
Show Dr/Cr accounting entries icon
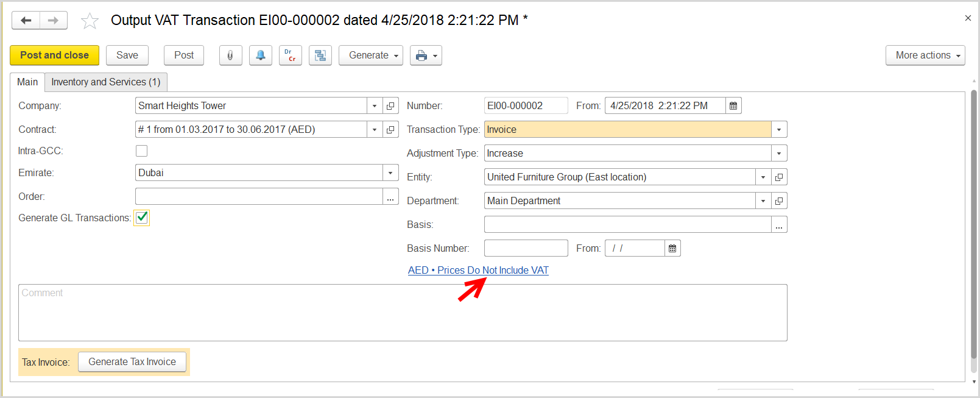click(290, 55)
